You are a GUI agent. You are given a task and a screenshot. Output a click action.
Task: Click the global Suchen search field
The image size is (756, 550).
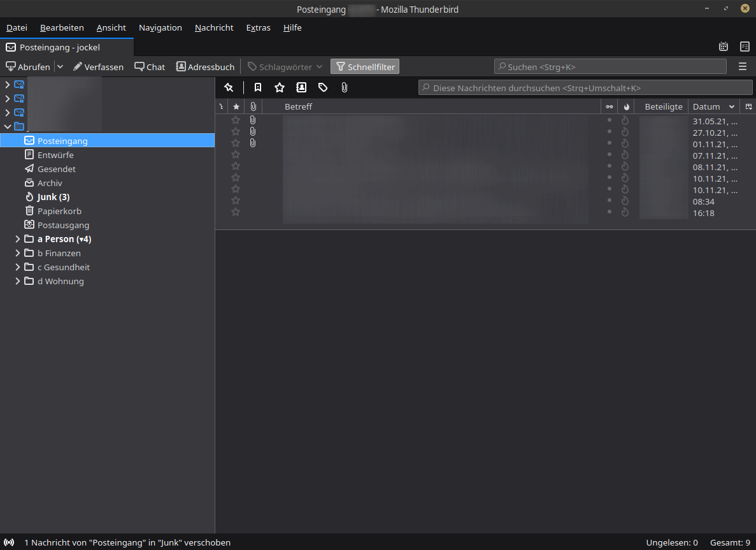coord(610,66)
